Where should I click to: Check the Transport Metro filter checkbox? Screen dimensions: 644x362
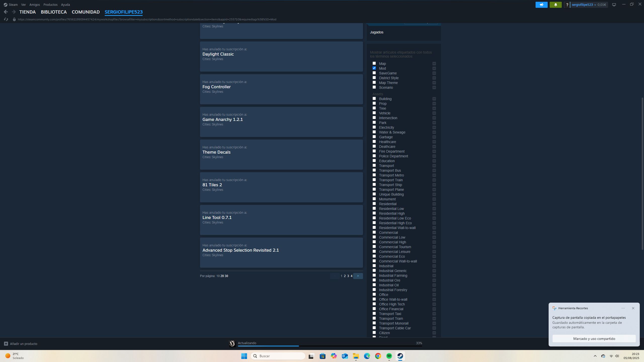click(x=374, y=175)
